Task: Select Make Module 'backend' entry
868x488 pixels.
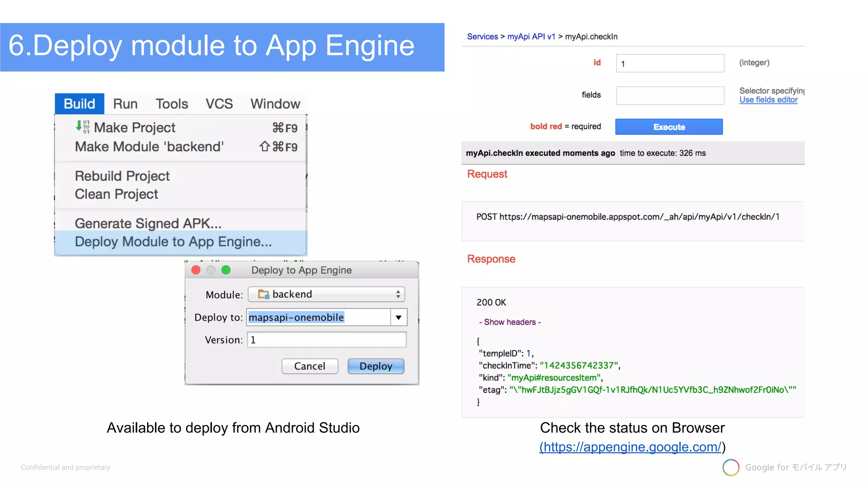Action: (181, 147)
